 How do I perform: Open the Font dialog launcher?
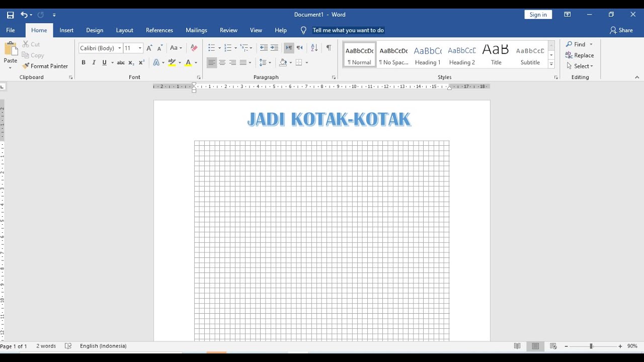point(199,77)
